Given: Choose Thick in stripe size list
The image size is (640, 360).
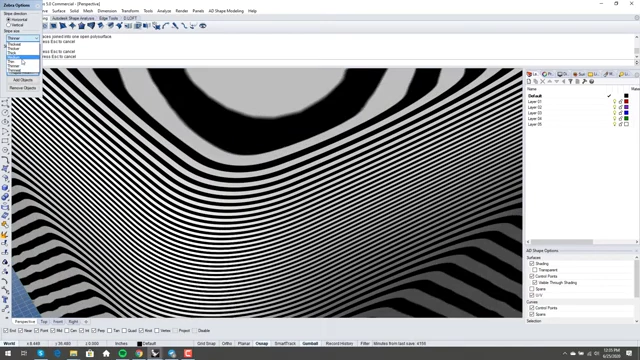Looking at the screenshot, I should 23,53.
